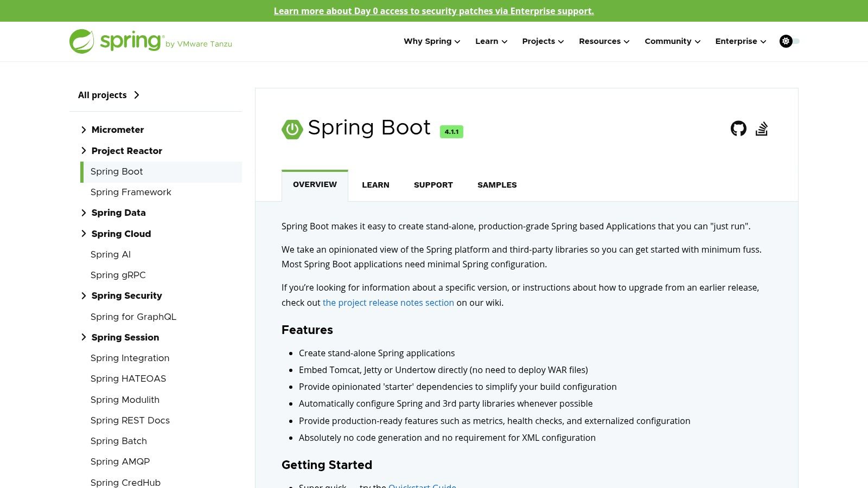868x488 pixels.
Task: Open Spring for GraphQL in the sidebar
Action: [133, 317]
